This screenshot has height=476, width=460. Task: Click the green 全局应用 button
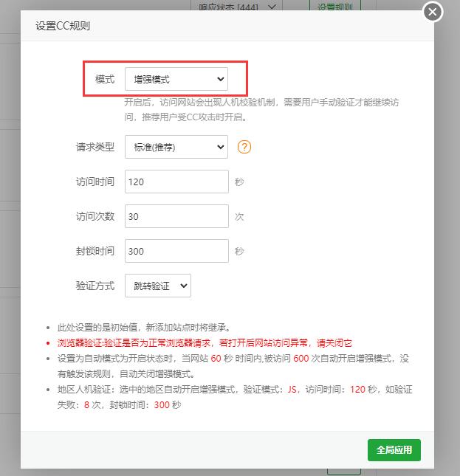(394, 450)
